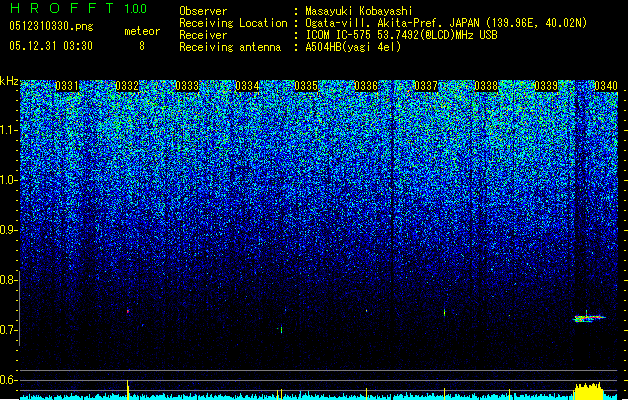The width and height of the screenshot is (629, 400).
Task: Click the 0.6 frequency axis label
Action: 8,380
